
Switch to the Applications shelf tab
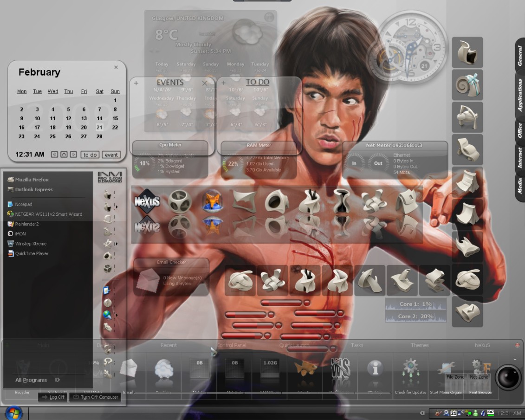click(x=519, y=95)
